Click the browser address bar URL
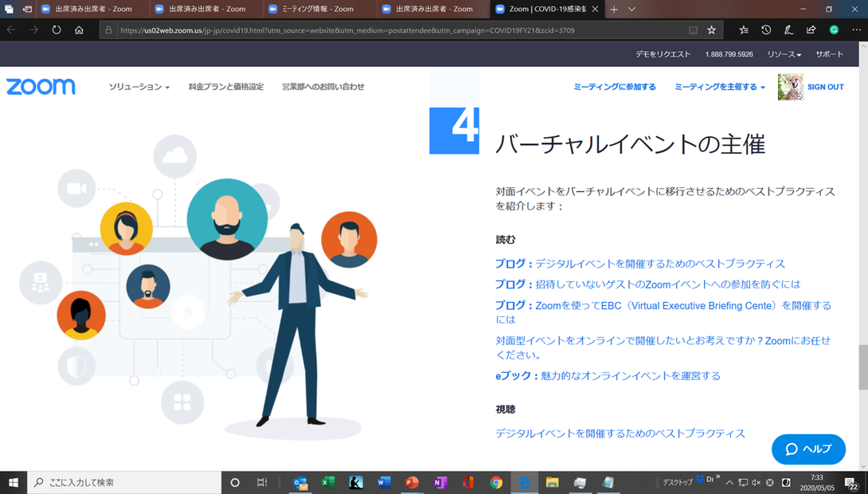 [348, 30]
